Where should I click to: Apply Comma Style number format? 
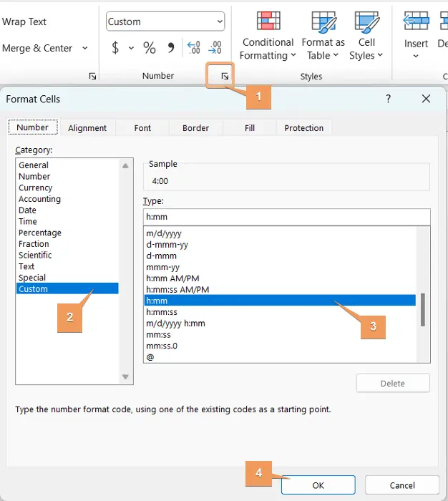(170, 48)
